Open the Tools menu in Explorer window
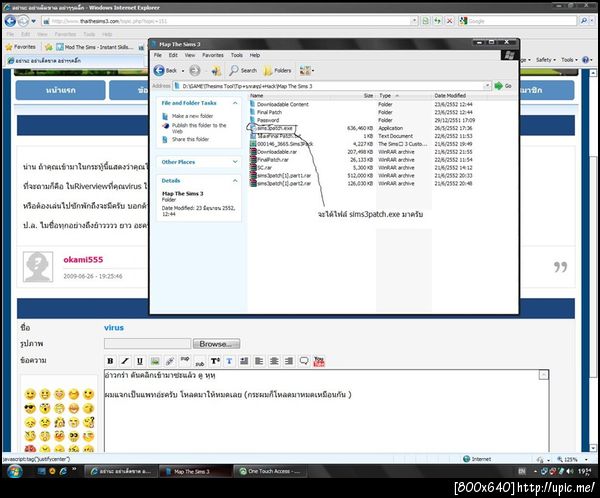 pos(236,55)
